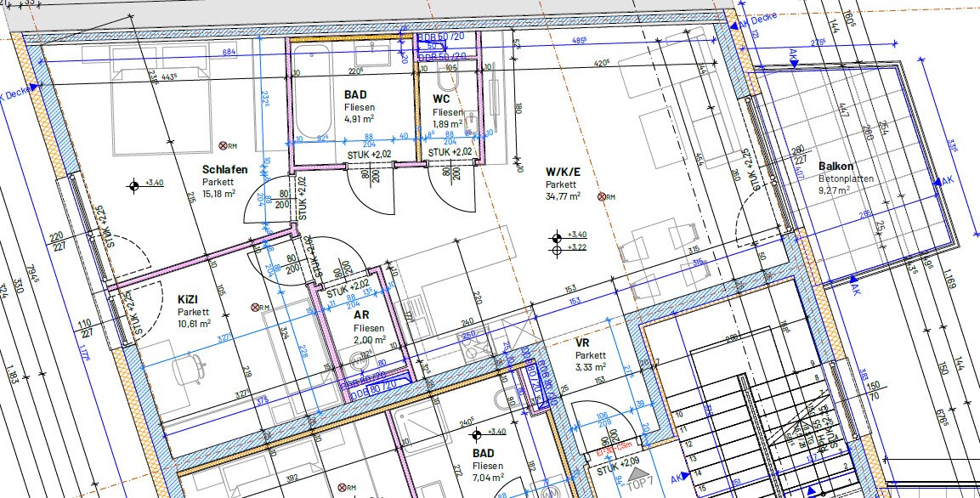Image resolution: width=980 pixels, height=498 pixels.
Task: Select the AR Fliesen 2,00 m² label
Action: 369,327
